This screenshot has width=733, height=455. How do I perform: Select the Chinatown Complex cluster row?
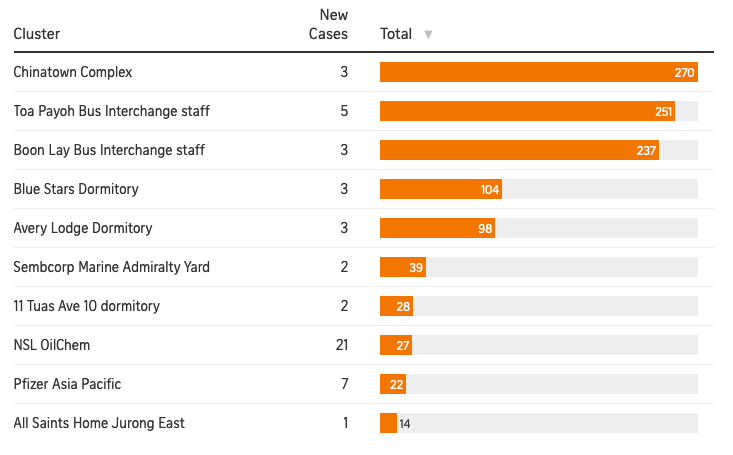tap(73, 72)
